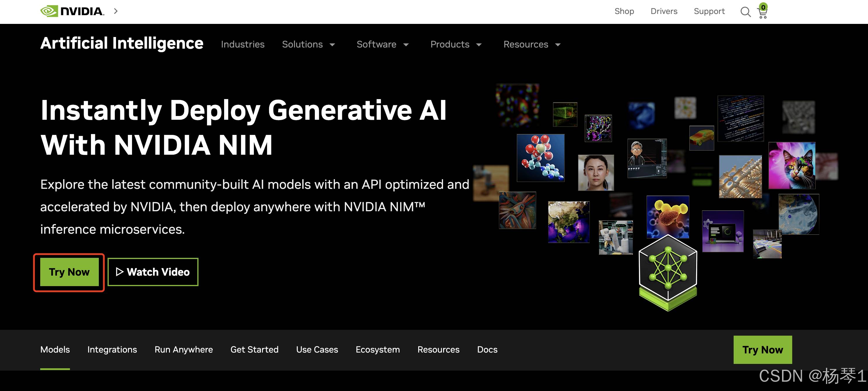Expand the top Resources dropdown

pos(532,44)
